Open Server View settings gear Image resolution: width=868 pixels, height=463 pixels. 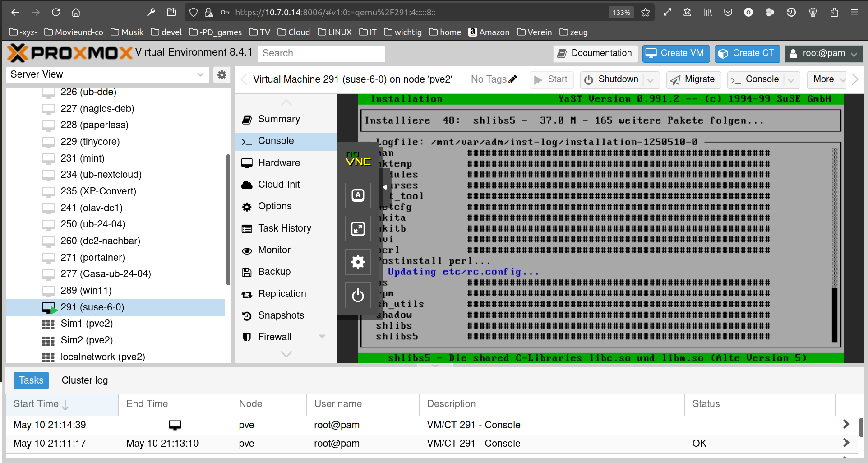[x=222, y=75]
